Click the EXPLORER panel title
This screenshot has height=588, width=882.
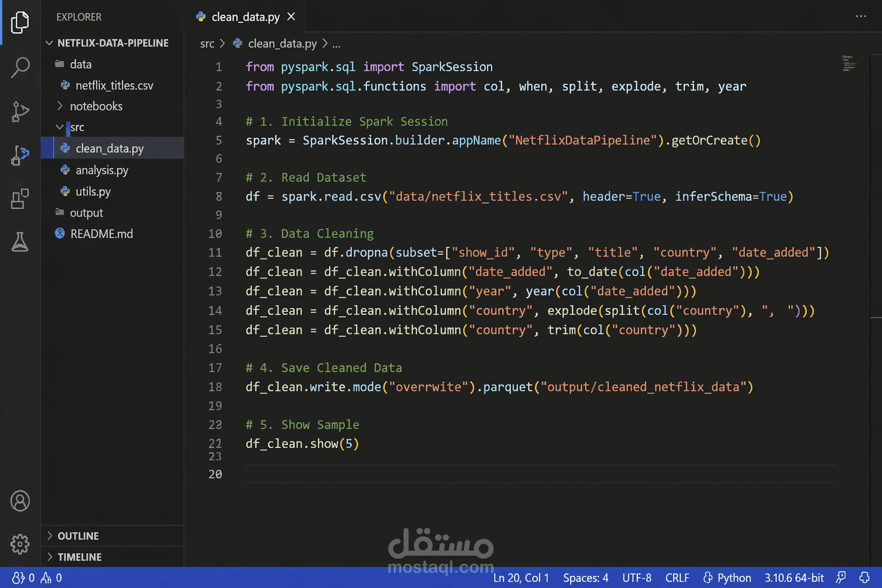(79, 17)
